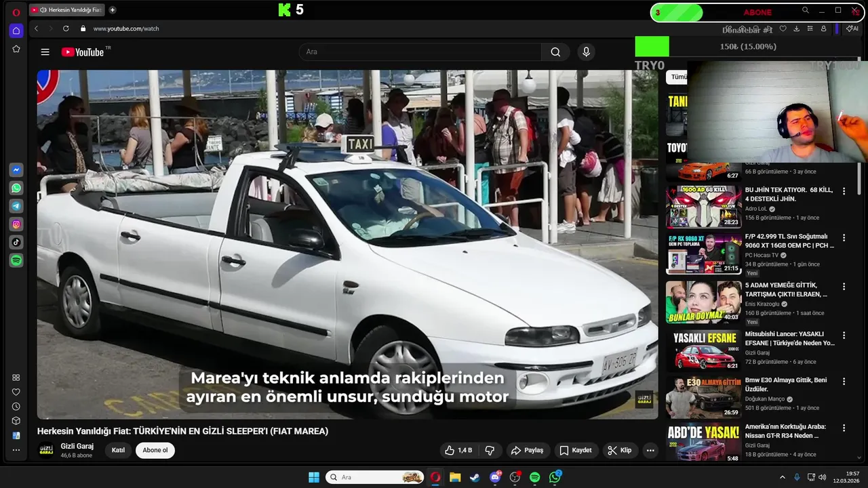Open Instagram in Opera sidebar
868x488 pixels.
[x=16, y=224]
